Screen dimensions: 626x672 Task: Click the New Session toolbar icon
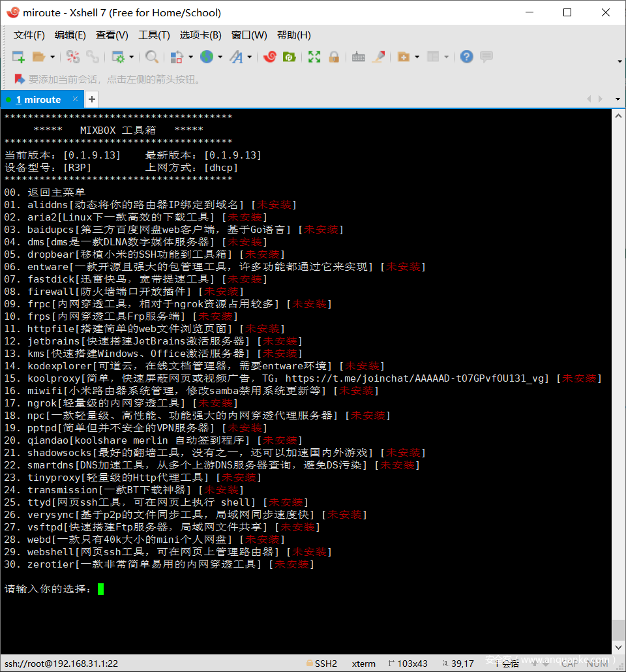point(18,57)
